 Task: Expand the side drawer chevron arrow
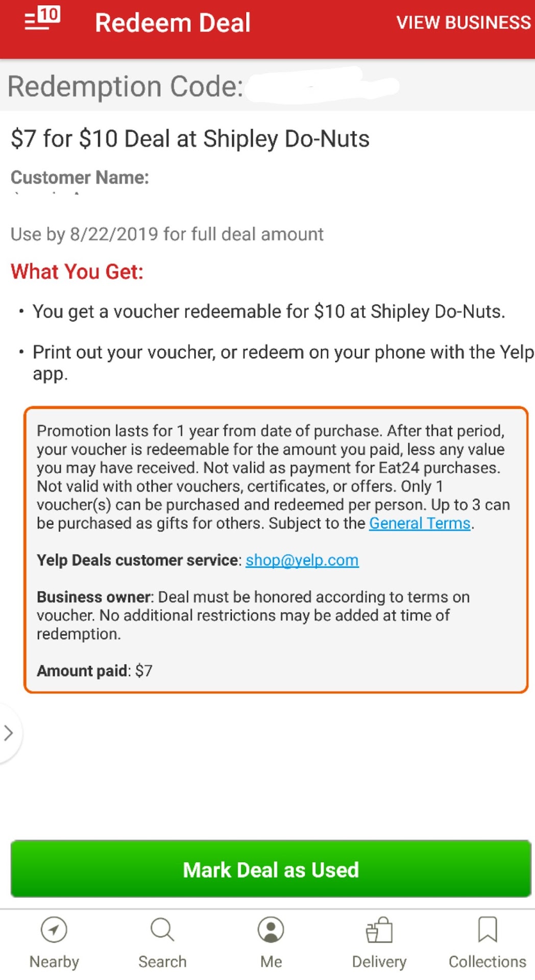tap(8, 733)
